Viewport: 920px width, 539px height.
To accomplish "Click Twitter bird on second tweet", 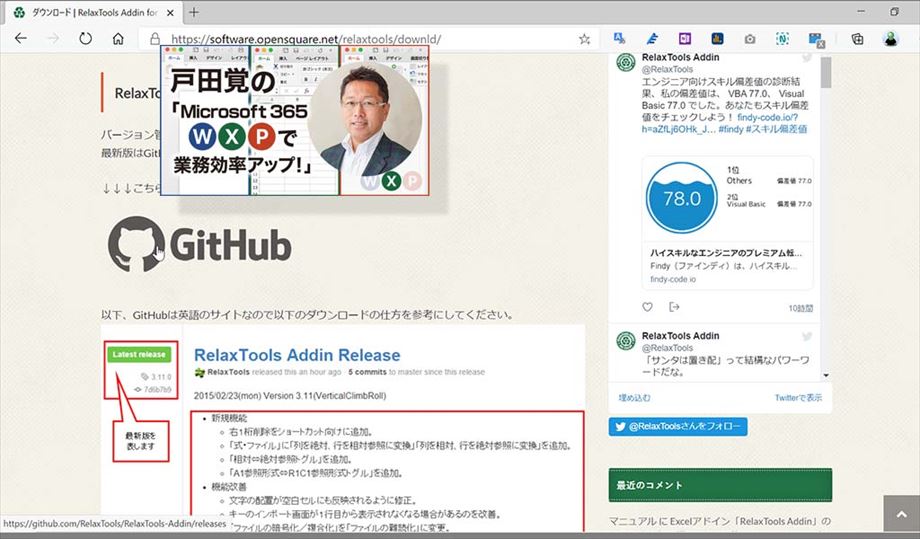I will pyautogui.click(x=807, y=336).
